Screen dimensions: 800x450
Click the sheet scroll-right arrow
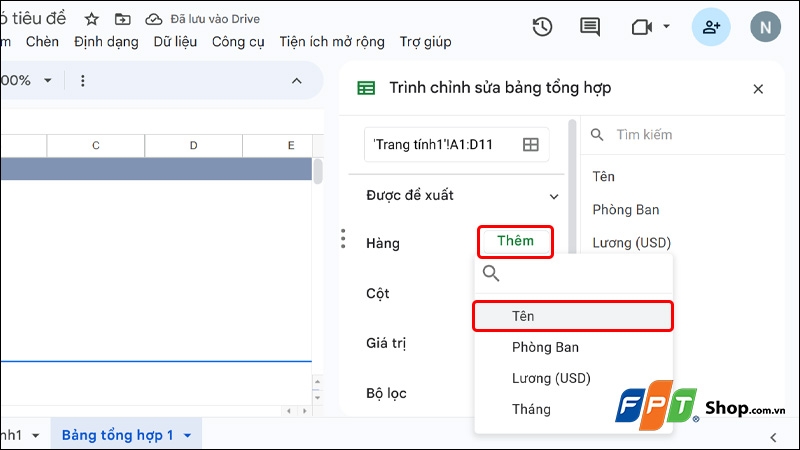pos(305,411)
